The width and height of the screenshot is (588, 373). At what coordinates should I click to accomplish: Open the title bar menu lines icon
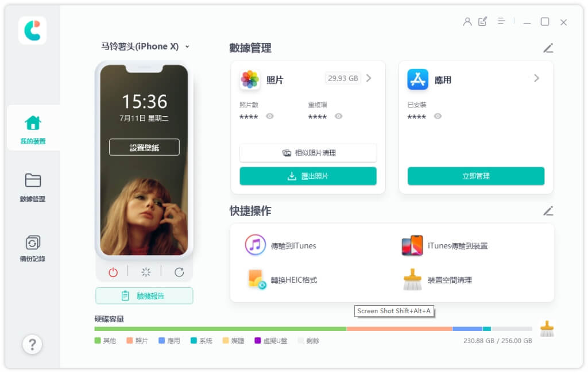[501, 21]
